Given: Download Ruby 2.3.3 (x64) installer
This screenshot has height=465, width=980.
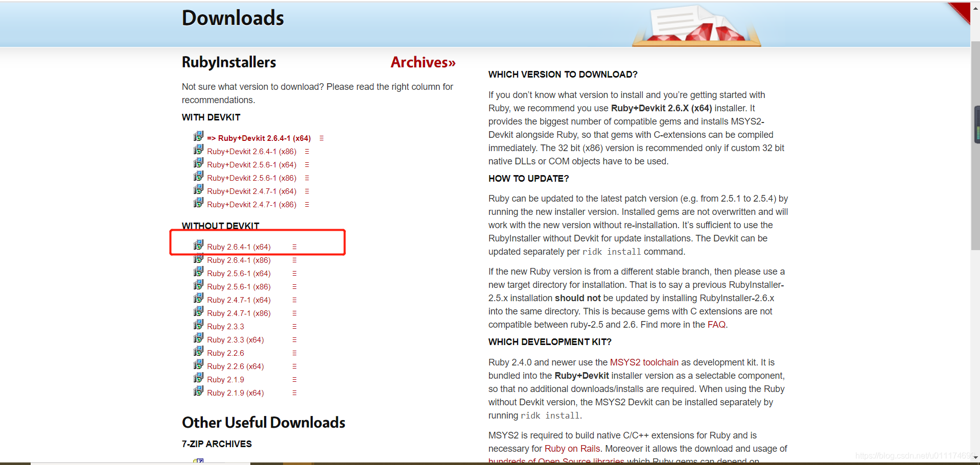Looking at the screenshot, I should point(236,340).
